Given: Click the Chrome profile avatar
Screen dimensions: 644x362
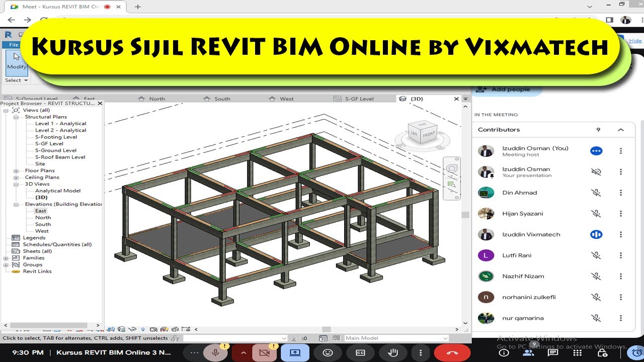Looking at the screenshot, I should pyautogui.click(x=625, y=20).
